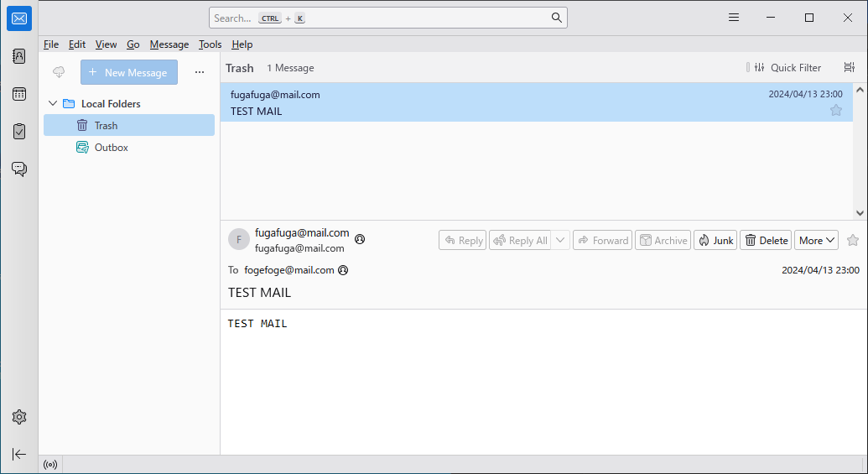Image resolution: width=868 pixels, height=474 pixels.
Task: Open the Tasks space icon
Action: pyautogui.click(x=19, y=131)
